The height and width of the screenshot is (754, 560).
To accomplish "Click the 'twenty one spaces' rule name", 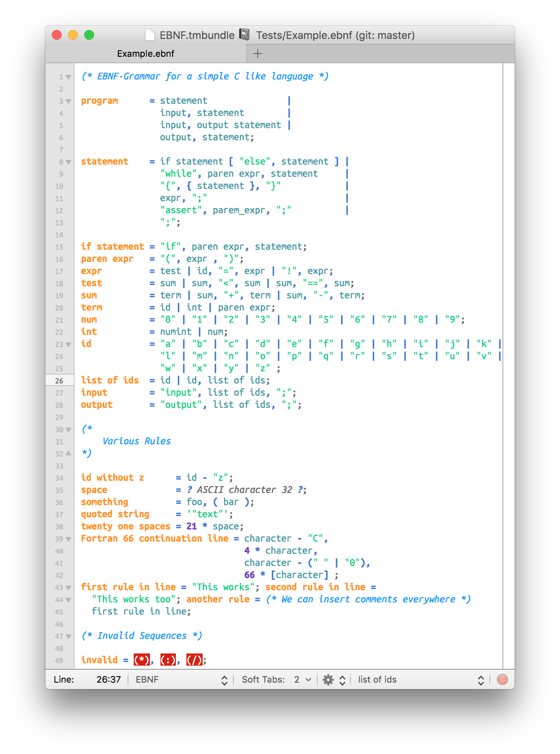I will 126,526.
